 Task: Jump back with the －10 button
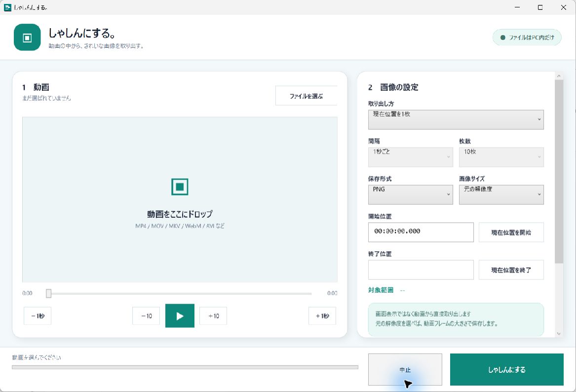click(146, 316)
